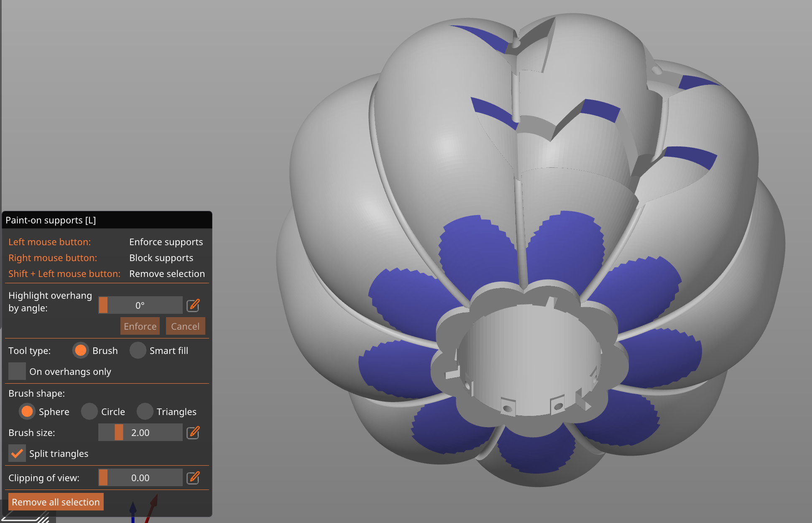Click edit icon beside Highlight overhang angle
Screen dimensions: 812x523
[x=193, y=305]
